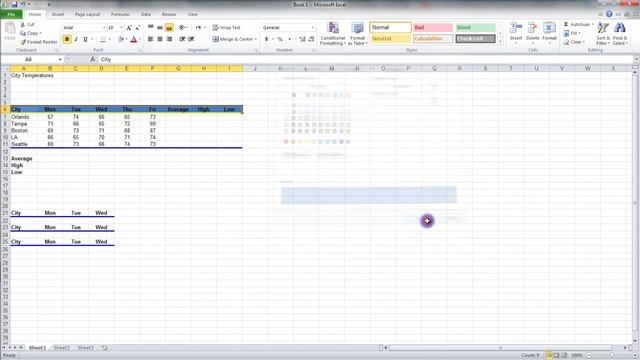Apply middle vertical alignment
The height and width of the screenshot is (360, 640).
click(160, 28)
